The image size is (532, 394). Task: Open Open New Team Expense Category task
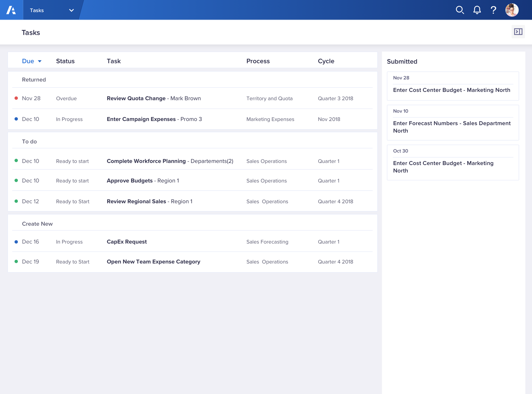(153, 262)
